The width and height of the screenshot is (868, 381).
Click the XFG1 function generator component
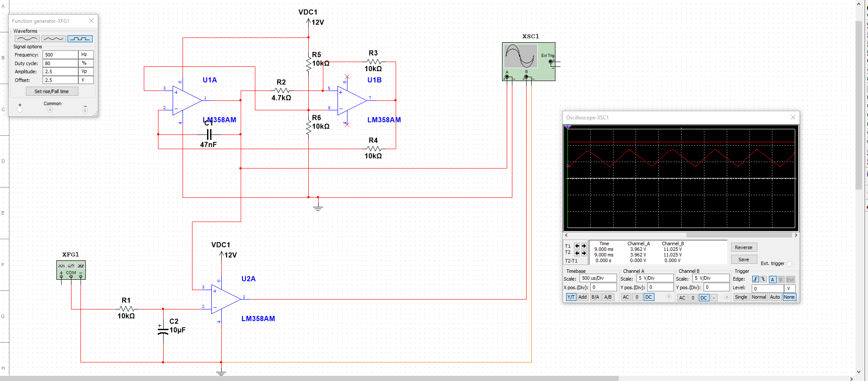pos(71,270)
